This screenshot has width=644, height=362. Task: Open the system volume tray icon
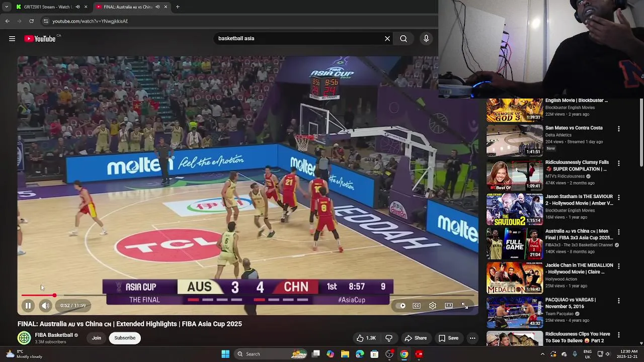[x=609, y=354]
